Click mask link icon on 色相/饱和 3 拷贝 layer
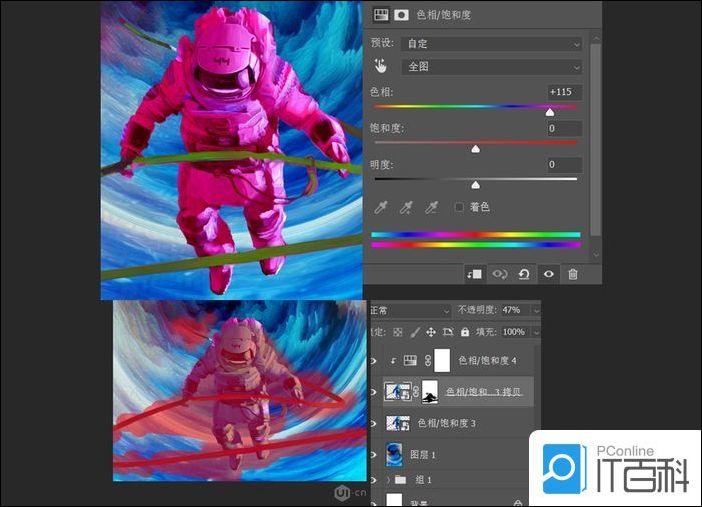The width and height of the screenshot is (702, 507). point(416,391)
